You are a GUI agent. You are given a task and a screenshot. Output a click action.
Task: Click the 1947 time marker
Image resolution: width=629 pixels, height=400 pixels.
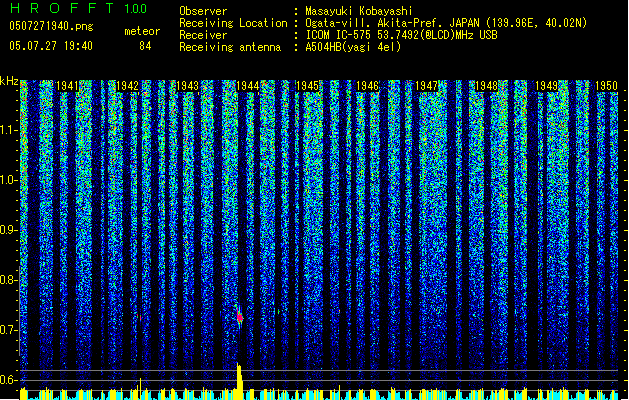tap(426, 86)
